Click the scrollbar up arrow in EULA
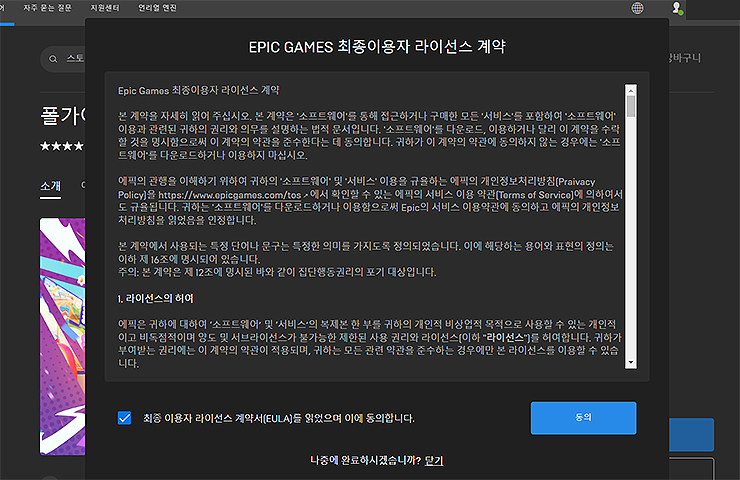 point(631,89)
